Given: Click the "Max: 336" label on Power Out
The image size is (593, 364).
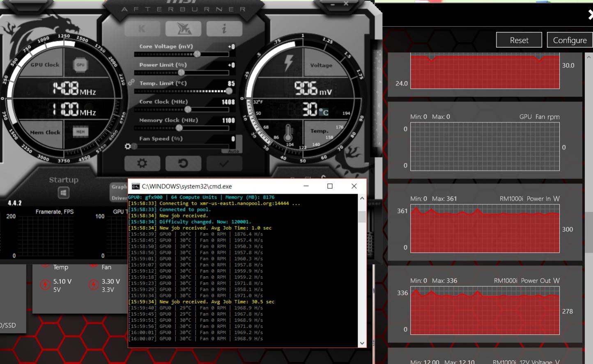Looking at the screenshot, I should click(x=444, y=281).
